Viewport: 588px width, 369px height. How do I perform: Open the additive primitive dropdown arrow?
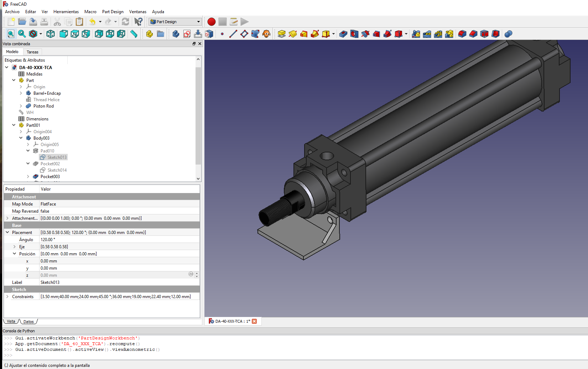tap(333, 34)
